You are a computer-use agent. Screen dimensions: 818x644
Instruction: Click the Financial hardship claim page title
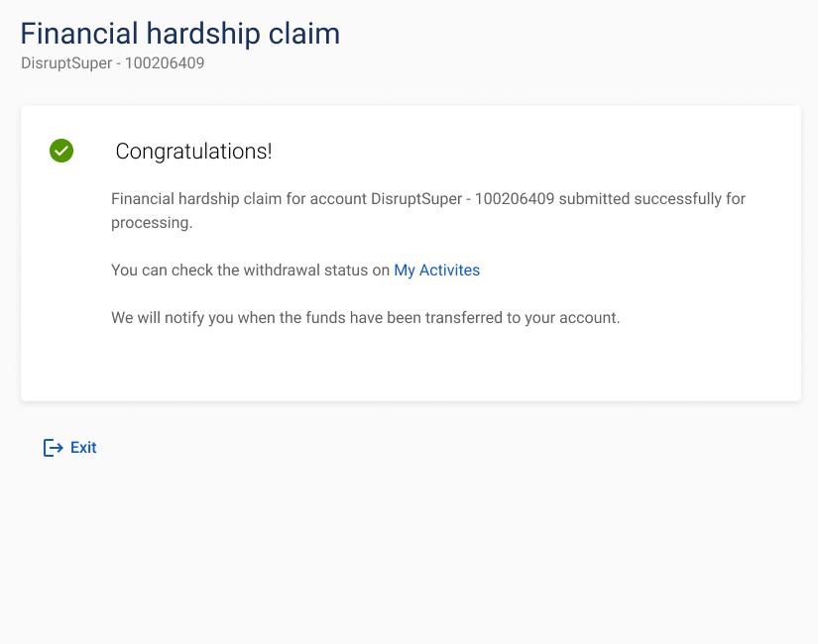click(180, 34)
